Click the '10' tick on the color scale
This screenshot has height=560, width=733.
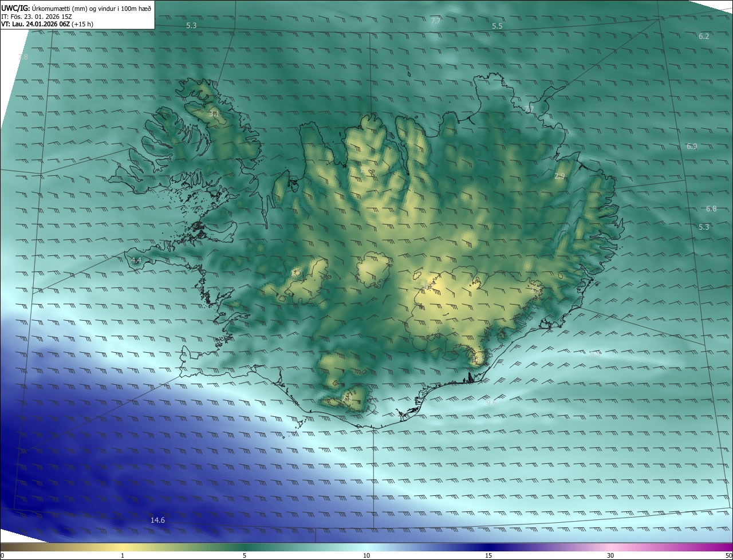[366, 555]
